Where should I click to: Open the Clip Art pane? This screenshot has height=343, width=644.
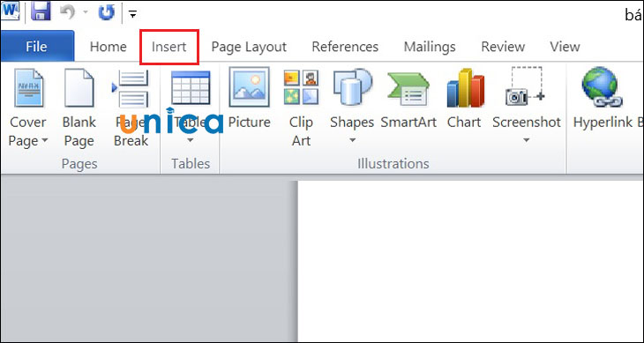point(301,108)
